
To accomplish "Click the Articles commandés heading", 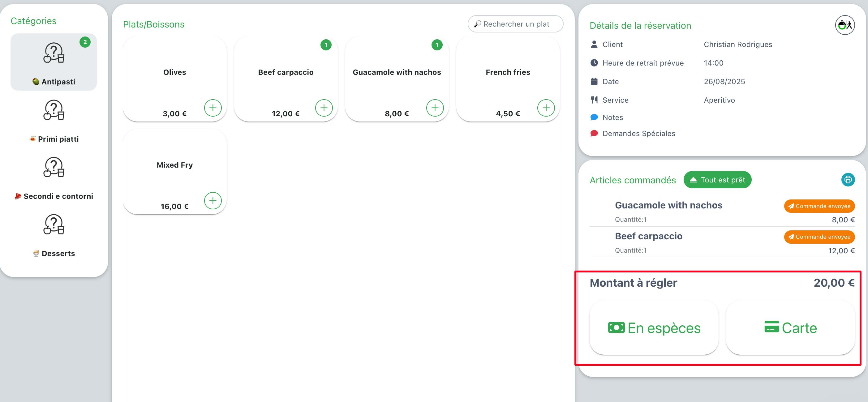I will [x=633, y=180].
